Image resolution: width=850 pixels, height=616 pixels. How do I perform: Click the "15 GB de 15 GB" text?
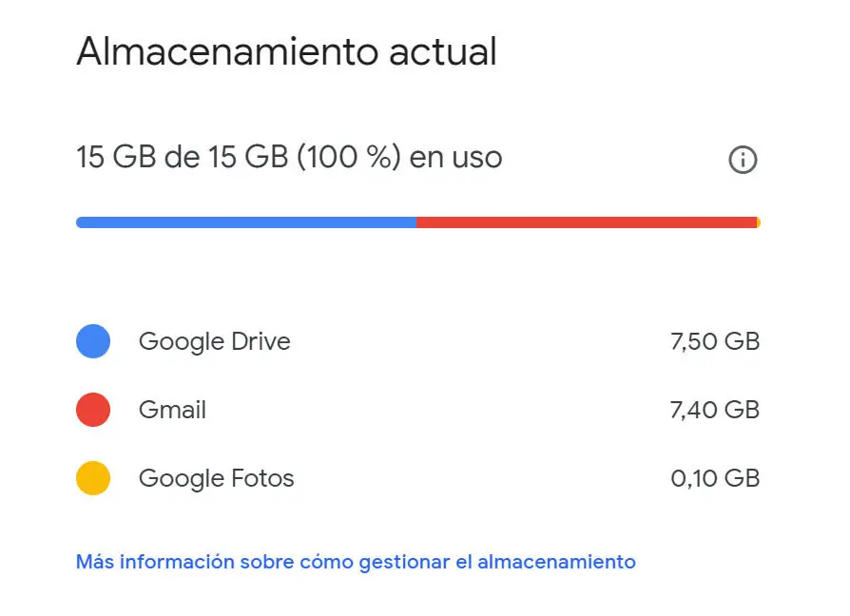click(182, 157)
